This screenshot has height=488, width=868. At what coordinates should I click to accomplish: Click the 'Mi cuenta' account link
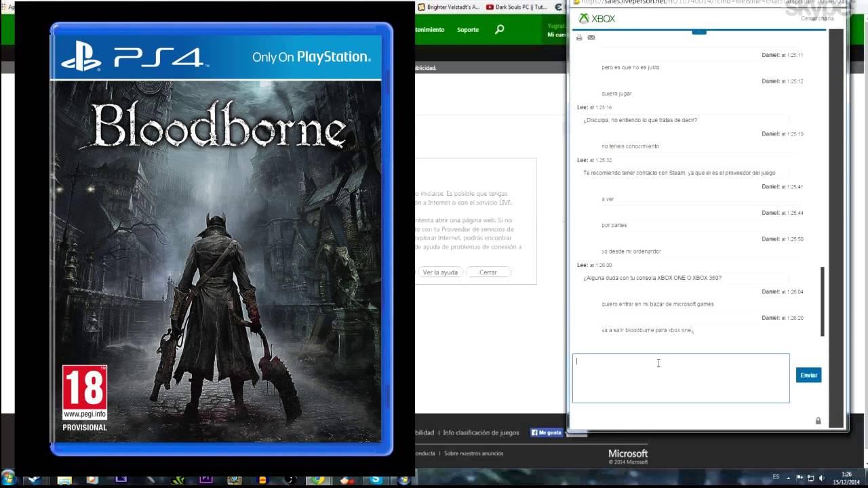coord(556,35)
